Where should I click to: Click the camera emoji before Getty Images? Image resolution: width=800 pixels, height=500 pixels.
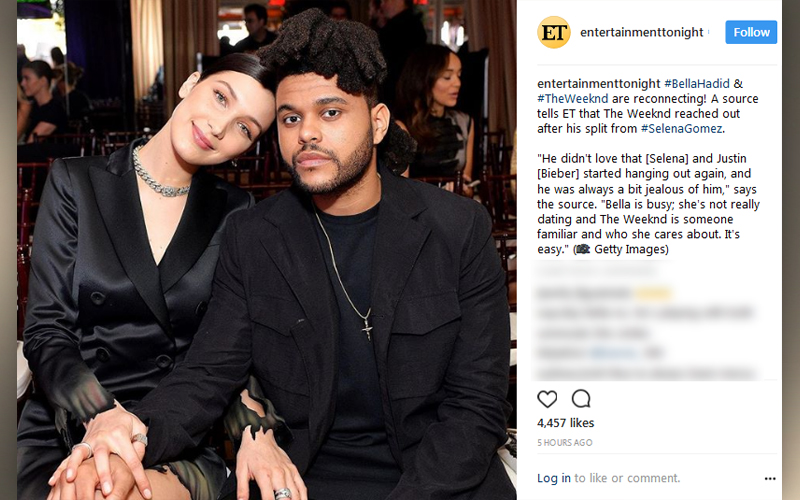click(x=583, y=249)
